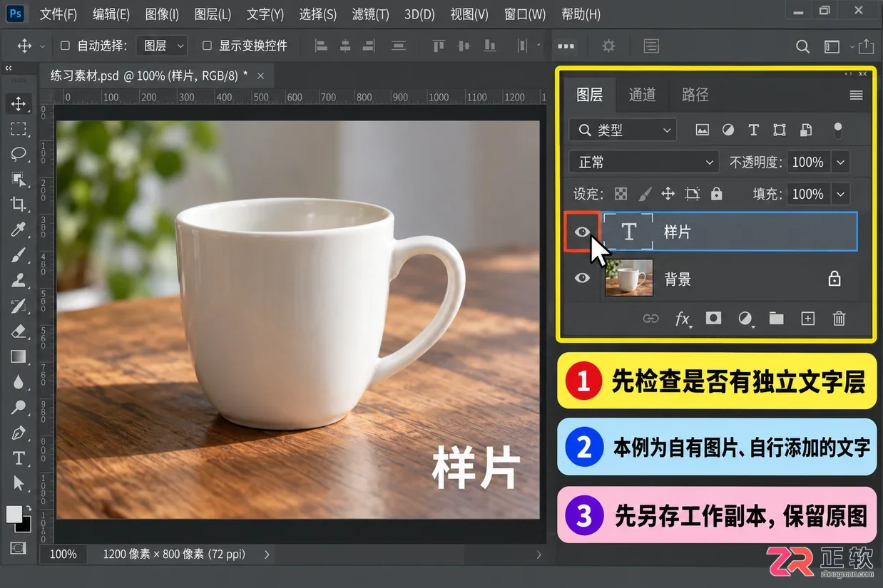This screenshot has width=883, height=588.
Task: Enable the 自动选择 checkbox
Action: [x=65, y=46]
